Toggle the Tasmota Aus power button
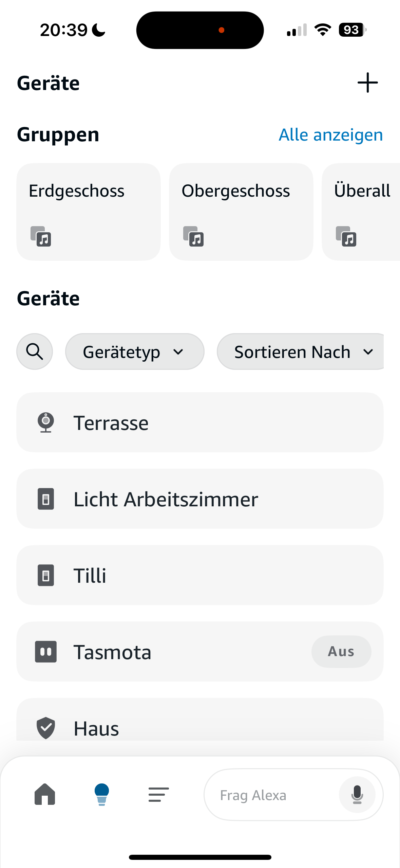 click(341, 652)
